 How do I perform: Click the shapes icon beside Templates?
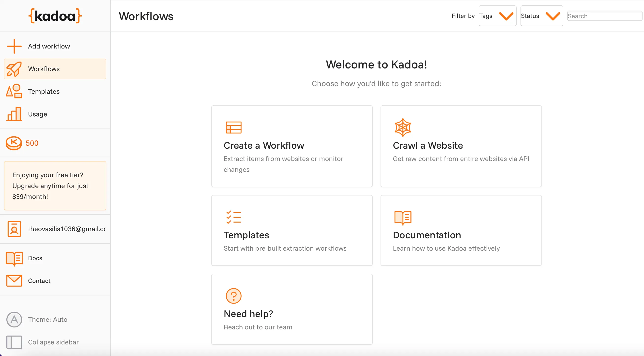tap(14, 91)
